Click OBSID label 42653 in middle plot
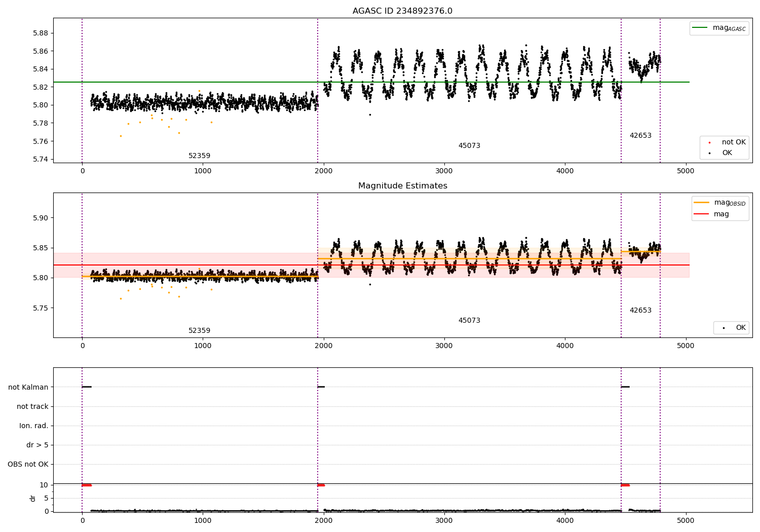The height and width of the screenshot is (532, 760). (x=640, y=311)
